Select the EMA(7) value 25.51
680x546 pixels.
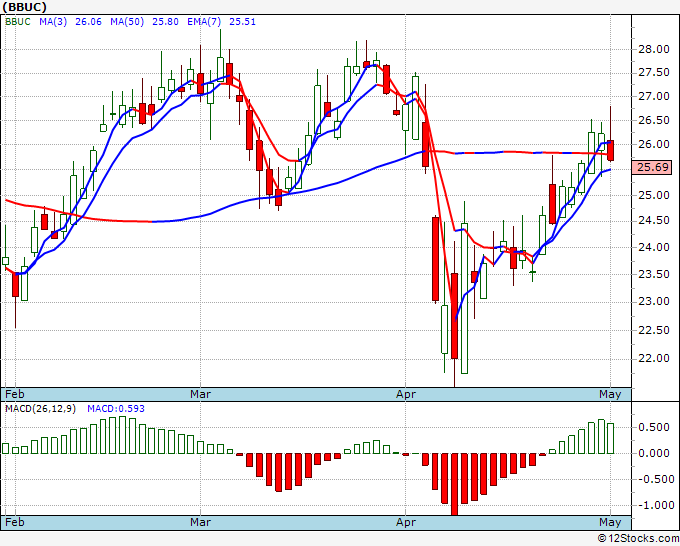pyautogui.click(x=242, y=22)
